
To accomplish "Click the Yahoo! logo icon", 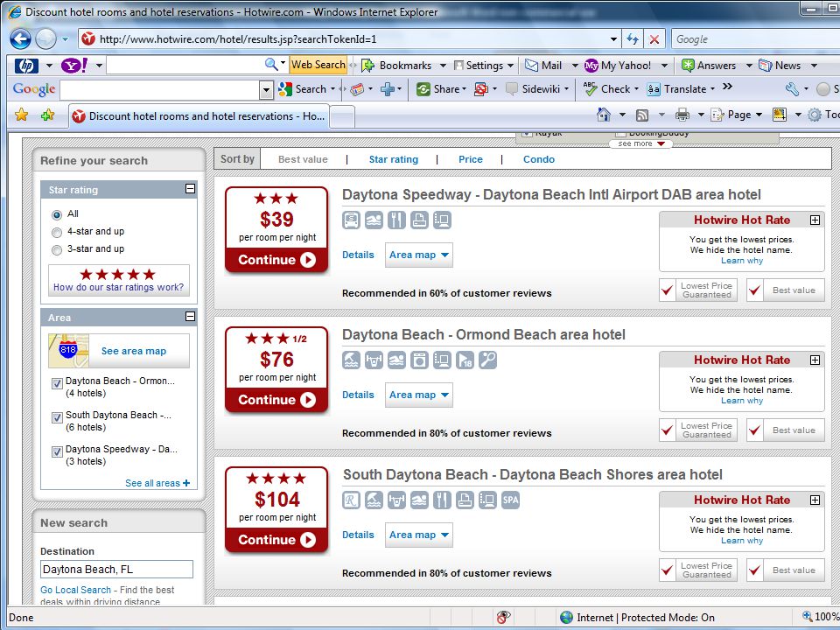I will tap(74, 66).
